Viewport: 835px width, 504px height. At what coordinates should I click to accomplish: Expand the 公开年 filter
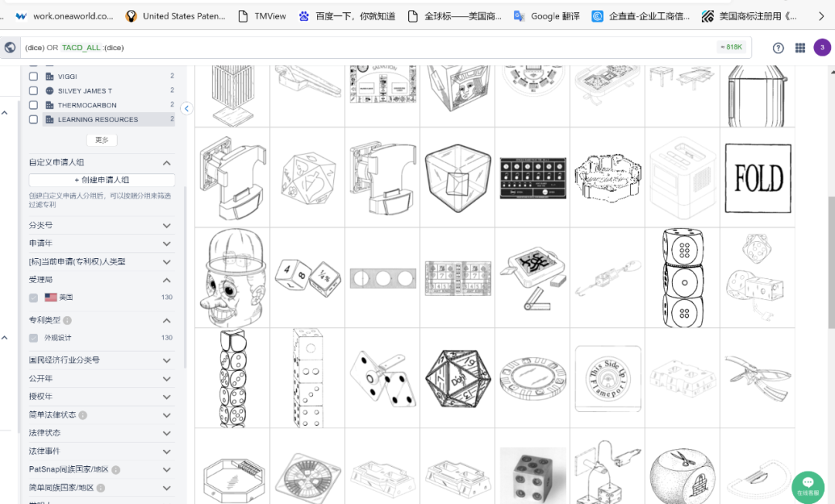pos(167,379)
